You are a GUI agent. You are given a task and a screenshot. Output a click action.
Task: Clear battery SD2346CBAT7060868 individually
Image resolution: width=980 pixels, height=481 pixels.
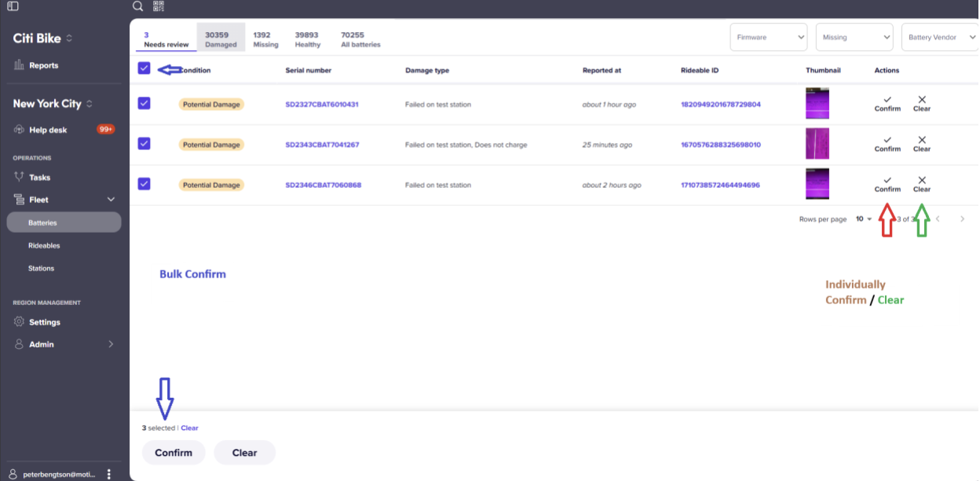click(x=922, y=184)
